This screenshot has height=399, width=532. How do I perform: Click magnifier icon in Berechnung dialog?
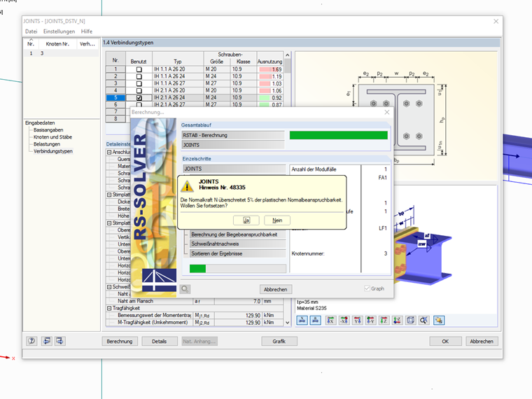185,289
